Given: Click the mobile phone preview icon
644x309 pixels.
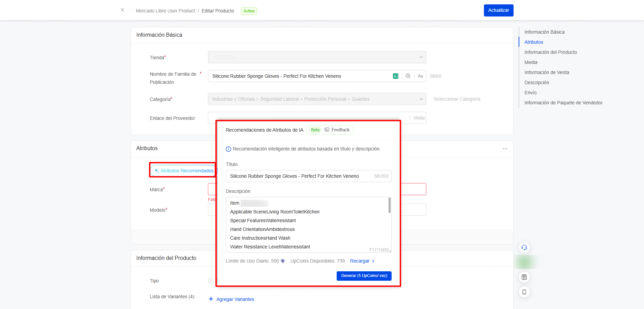Looking at the screenshot, I should tap(524, 292).
